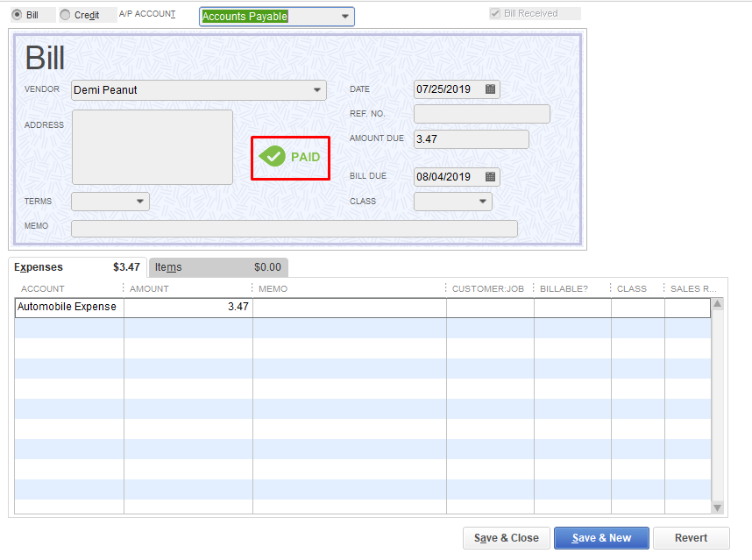
Task: Click Save & Close button
Action: click(506, 538)
